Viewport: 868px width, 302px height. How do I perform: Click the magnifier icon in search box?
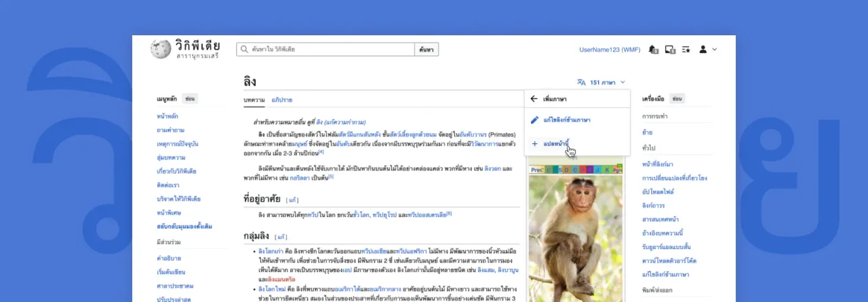(244, 50)
